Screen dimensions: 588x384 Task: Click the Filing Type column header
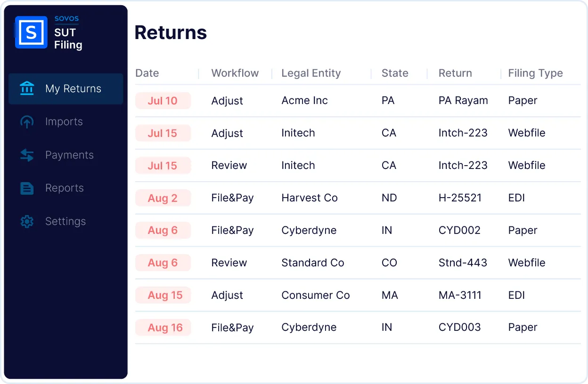(x=535, y=73)
